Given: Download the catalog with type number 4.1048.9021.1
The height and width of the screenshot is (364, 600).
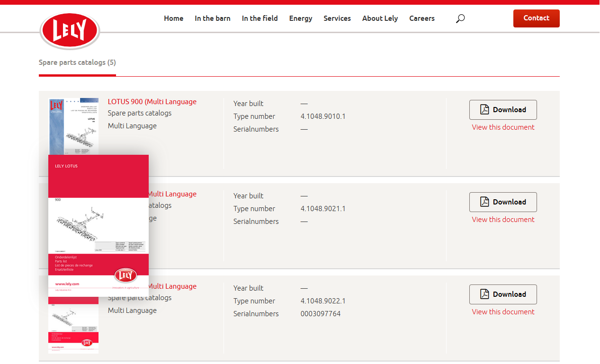Looking at the screenshot, I should [x=503, y=202].
